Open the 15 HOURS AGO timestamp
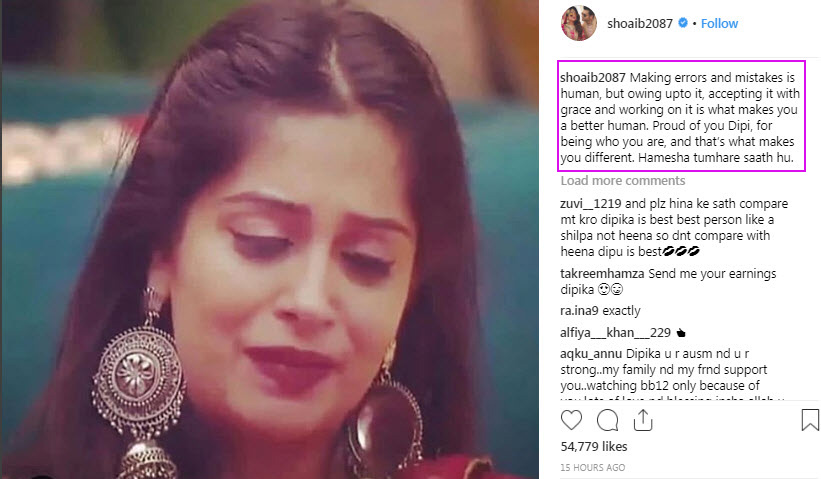Image resolution: width=821 pixels, height=479 pixels. (x=593, y=467)
